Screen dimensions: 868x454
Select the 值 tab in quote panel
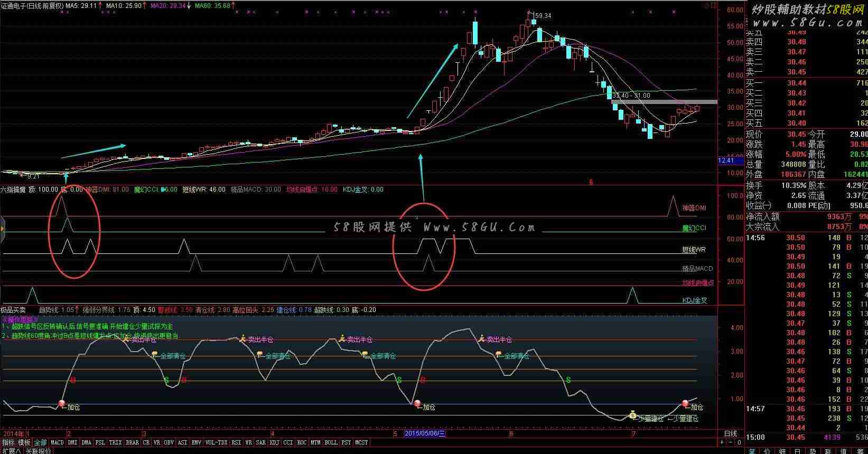pyautogui.click(x=844, y=451)
